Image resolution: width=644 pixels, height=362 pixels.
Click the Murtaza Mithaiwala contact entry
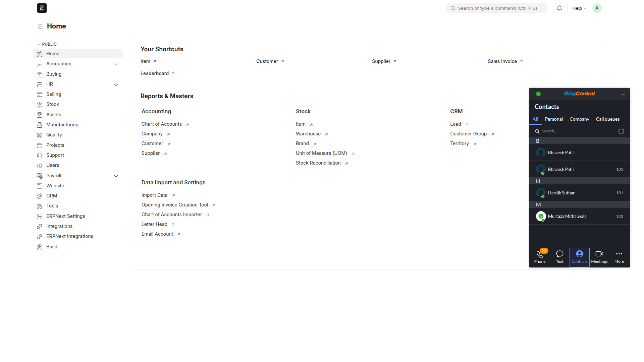point(567,216)
